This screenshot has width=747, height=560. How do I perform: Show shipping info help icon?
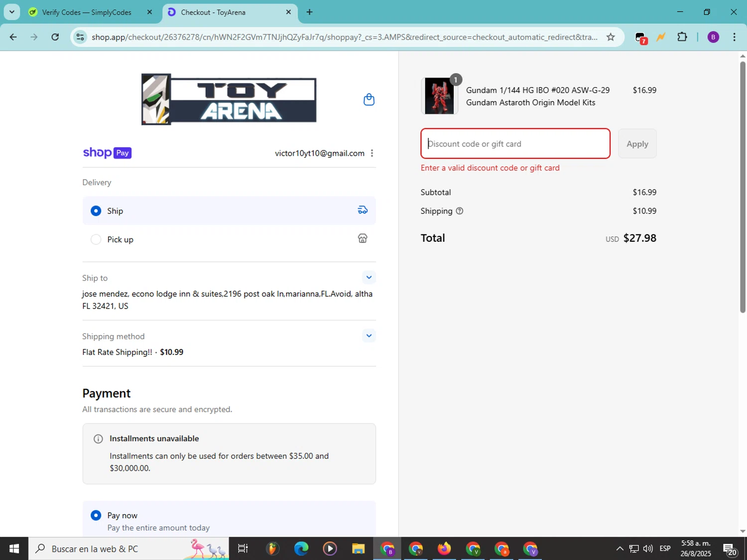coord(460,211)
